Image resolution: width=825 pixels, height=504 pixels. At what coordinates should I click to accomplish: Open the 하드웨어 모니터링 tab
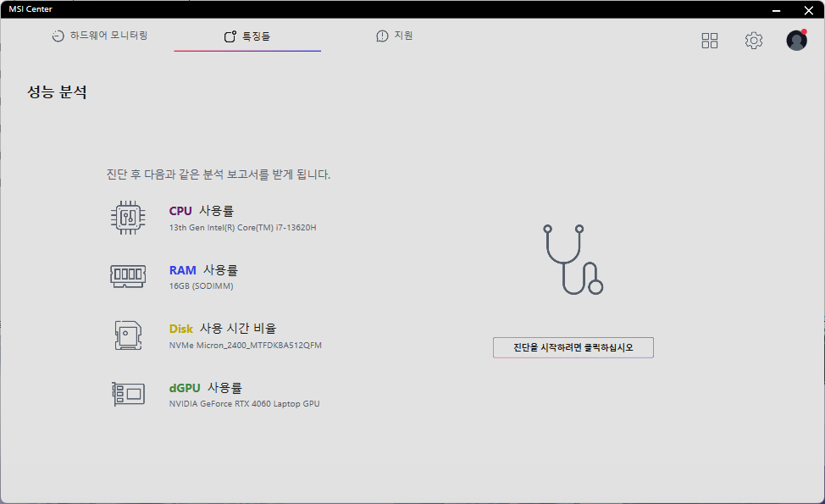99,36
